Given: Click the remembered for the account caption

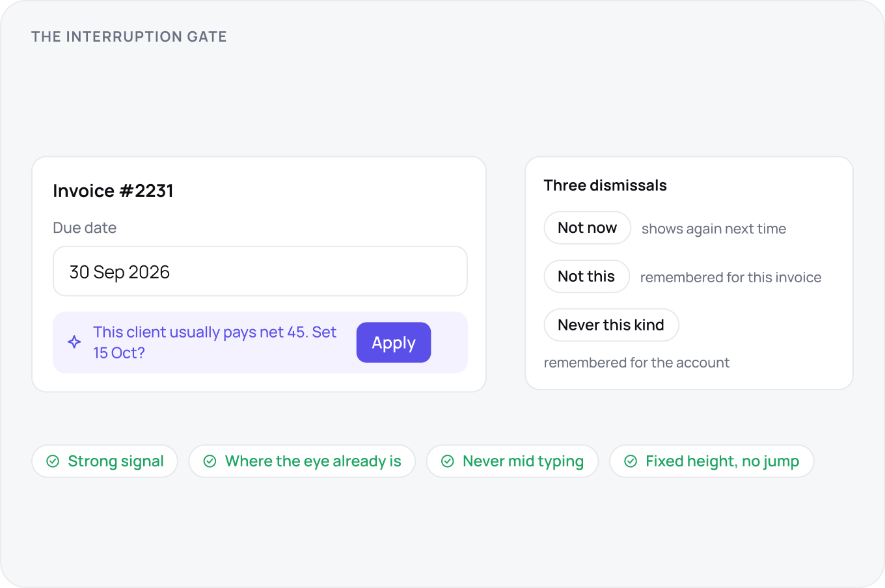Looking at the screenshot, I should point(636,362).
